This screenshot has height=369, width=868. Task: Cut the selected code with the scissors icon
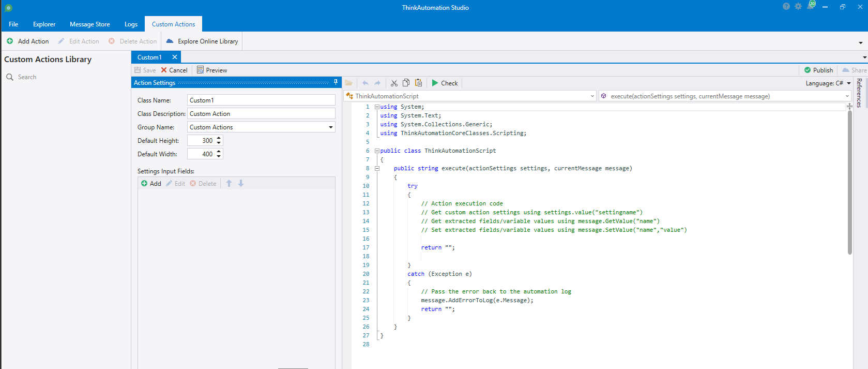[394, 83]
